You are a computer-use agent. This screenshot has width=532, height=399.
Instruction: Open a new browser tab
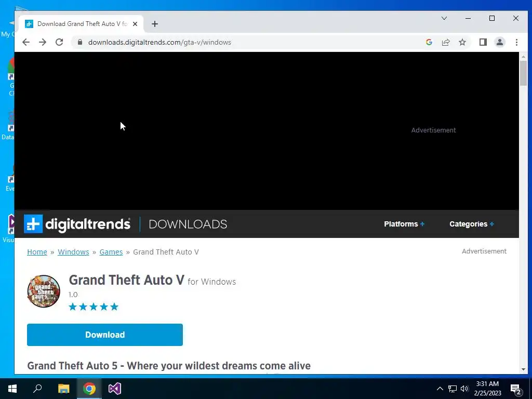pyautogui.click(x=155, y=24)
